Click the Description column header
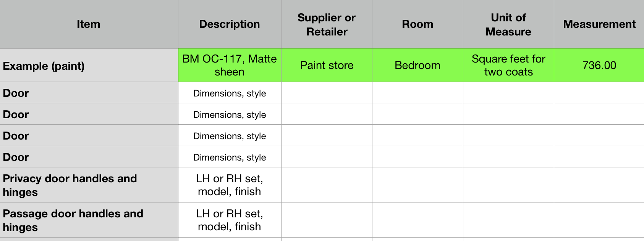This screenshot has height=241, width=644. pyautogui.click(x=230, y=24)
